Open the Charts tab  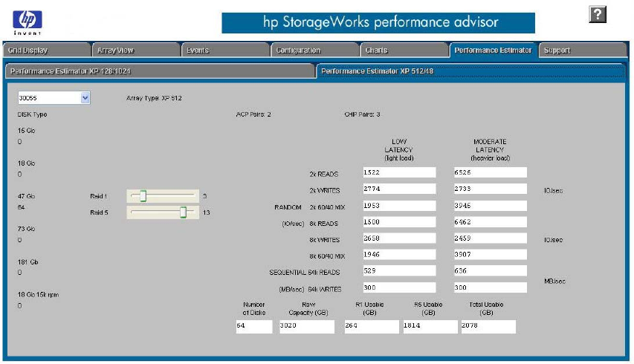(x=404, y=50)
